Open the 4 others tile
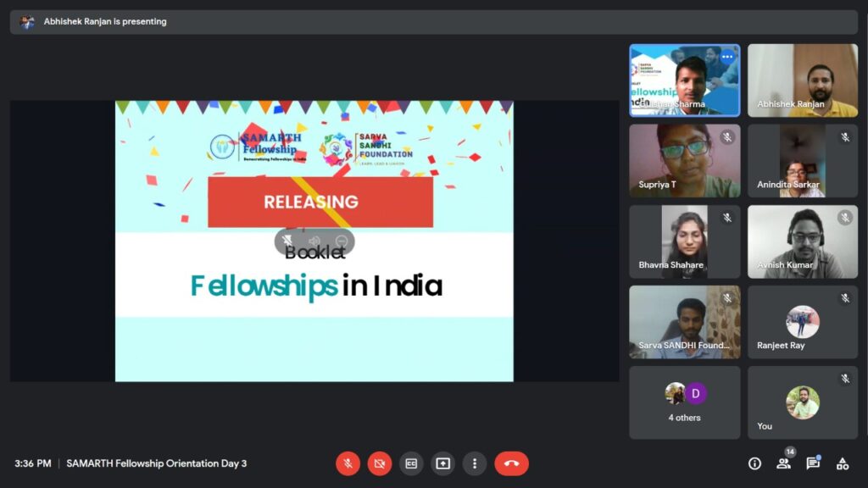Viewport: 868px width, 488px height. pos(685,402)
